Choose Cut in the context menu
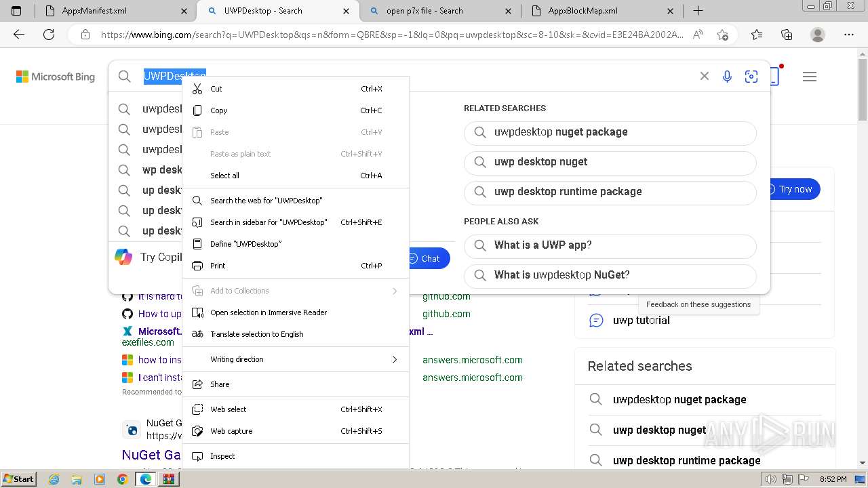Screen dimensions: 868x488 point(296,89)
